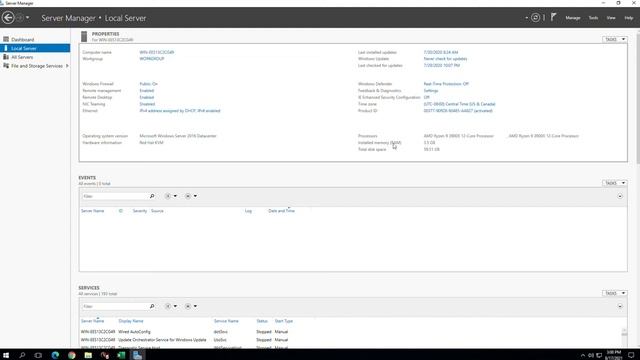Click the Windows Firewall Public: On link
This screenshot has width=640, height=360.
tap(148, 84)
